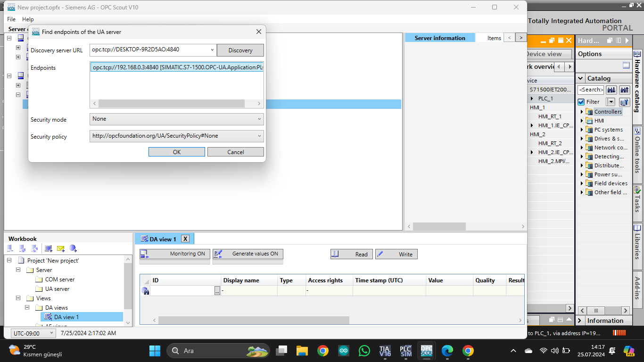The height and width of the screenshot is (362, 644).
Task: Collapse the Views folder in Workbook
Action: tap(18, 298)
